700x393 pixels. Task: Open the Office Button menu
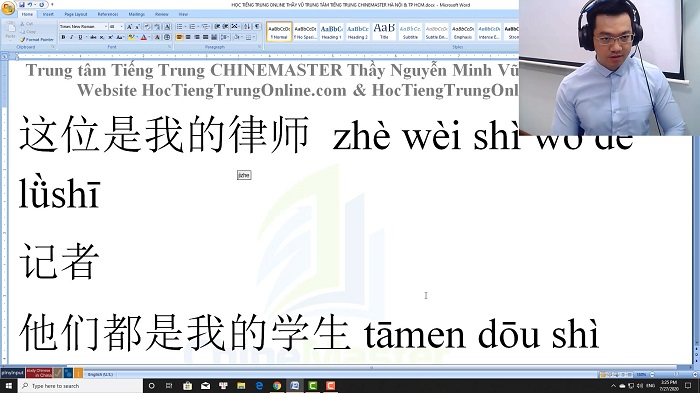point(8,8)
